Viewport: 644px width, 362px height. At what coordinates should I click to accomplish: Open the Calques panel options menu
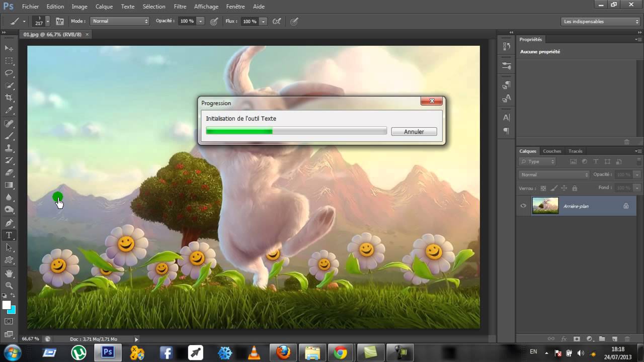(638, 151)
